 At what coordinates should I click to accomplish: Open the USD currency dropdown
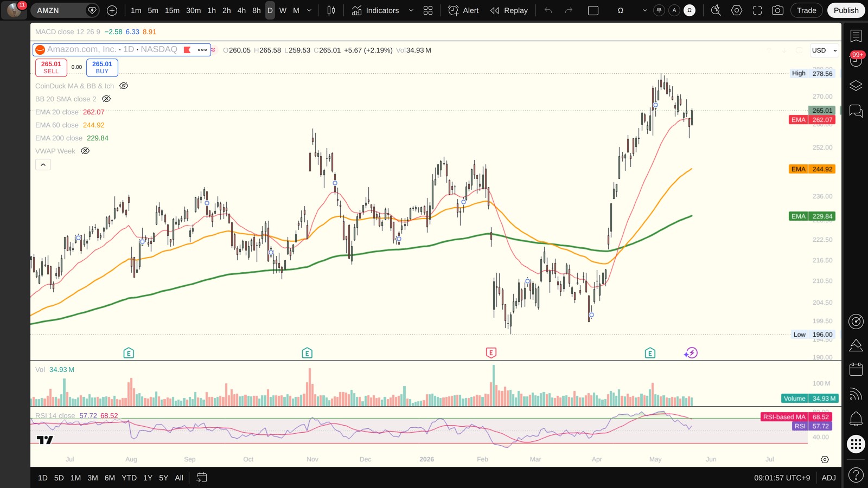coord(824,50)
